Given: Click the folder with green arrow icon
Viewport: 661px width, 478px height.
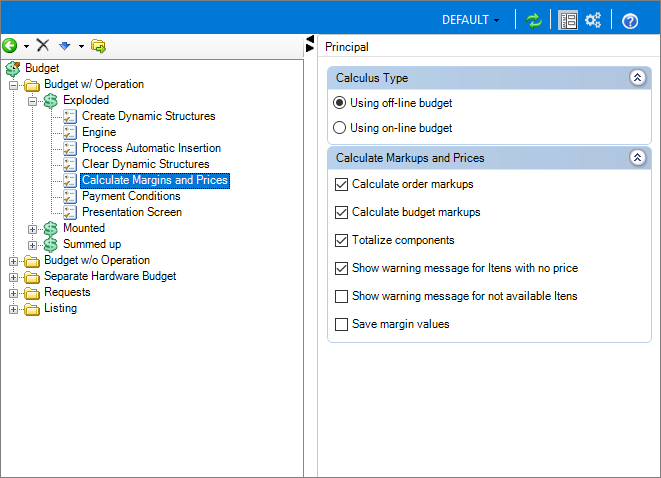Looking at the screenshot, I should coord(98,46).
